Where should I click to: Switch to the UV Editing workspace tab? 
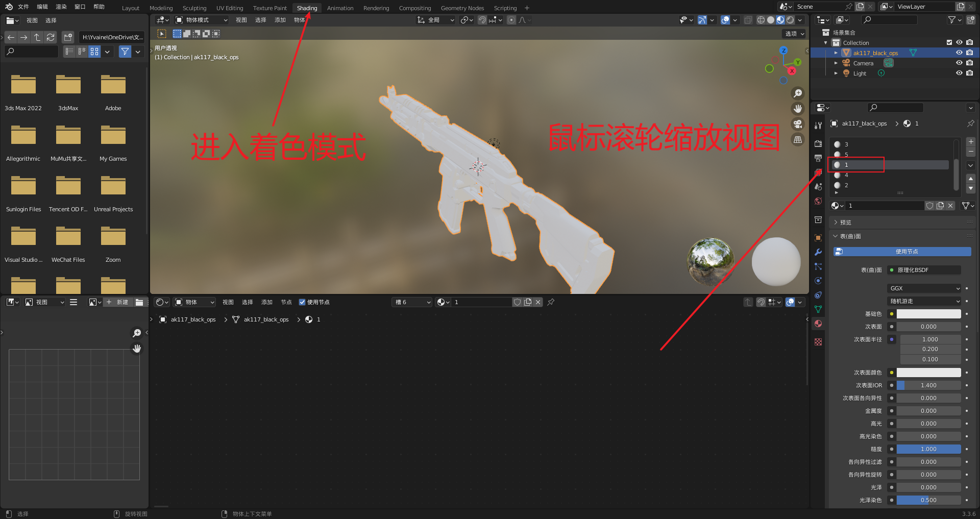click(x=230, y=8)
